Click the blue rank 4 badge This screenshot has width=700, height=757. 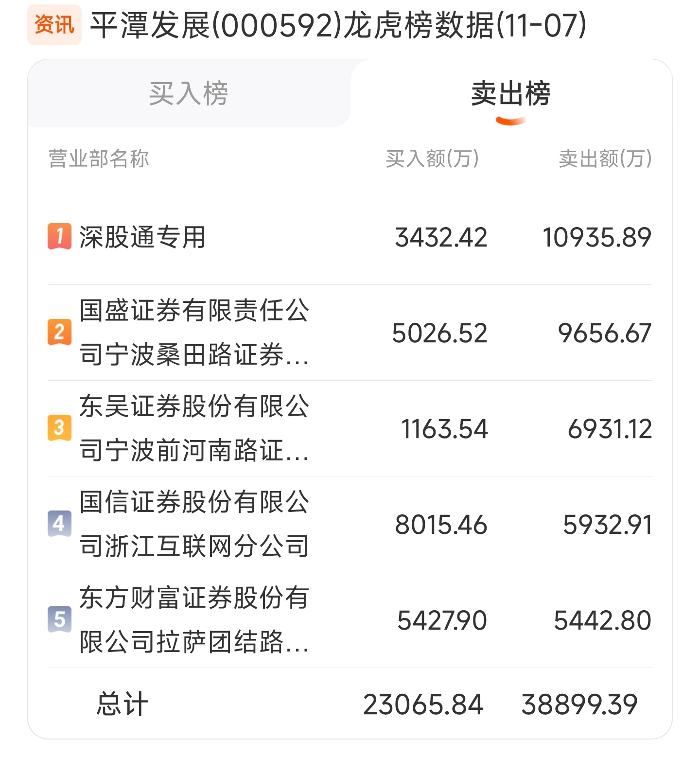coord(59,524)
